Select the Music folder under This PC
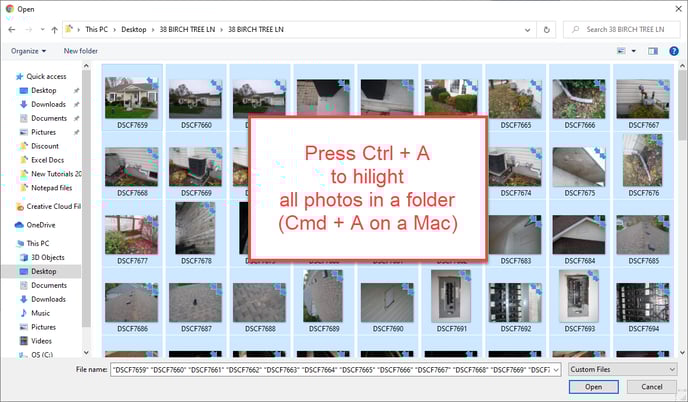The width and height of the screenshot is (688, 402). (40, 313)
